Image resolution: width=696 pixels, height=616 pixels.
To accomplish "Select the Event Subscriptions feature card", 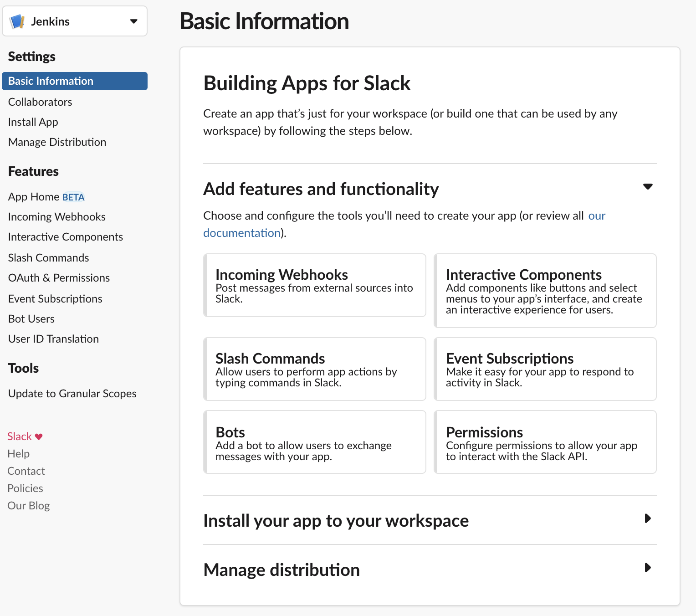I will [x=545, y=369].
